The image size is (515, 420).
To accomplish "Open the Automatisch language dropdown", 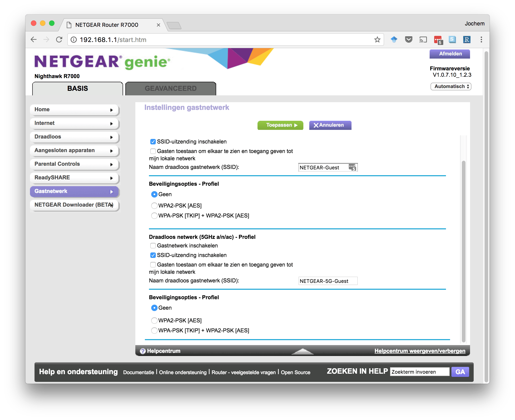I will (x=451, y=86).
